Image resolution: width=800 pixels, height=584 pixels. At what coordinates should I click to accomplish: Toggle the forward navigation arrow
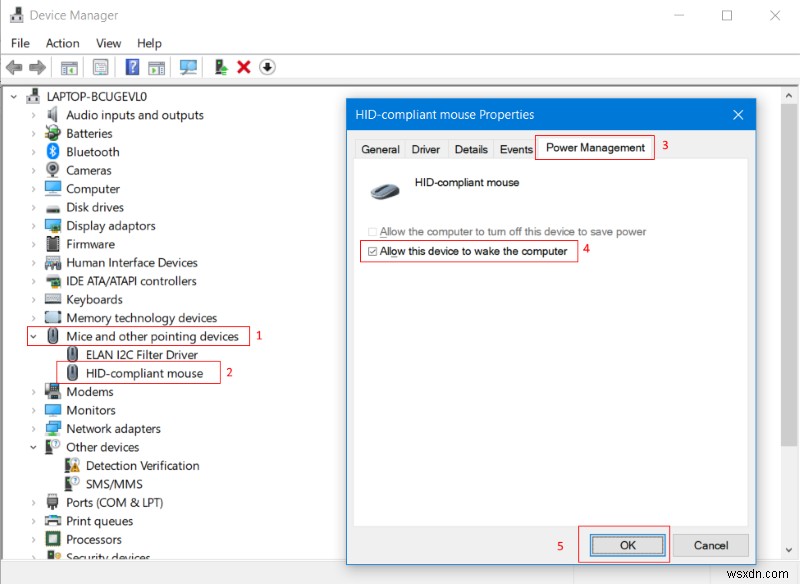point(36,67)
